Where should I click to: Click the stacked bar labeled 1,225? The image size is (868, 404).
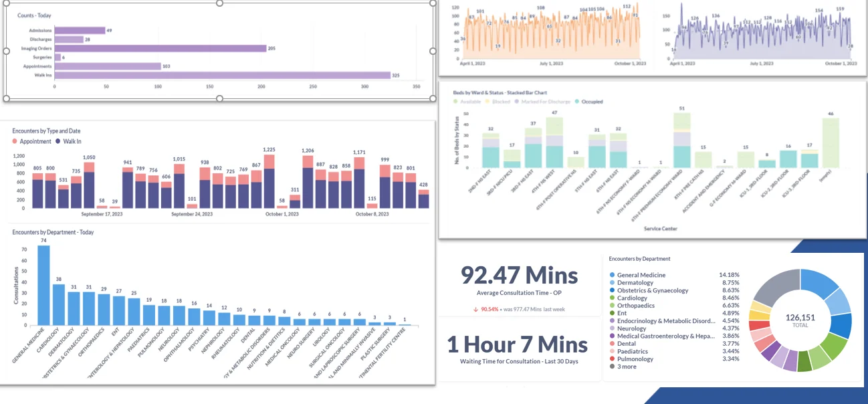tap(269, 181)
